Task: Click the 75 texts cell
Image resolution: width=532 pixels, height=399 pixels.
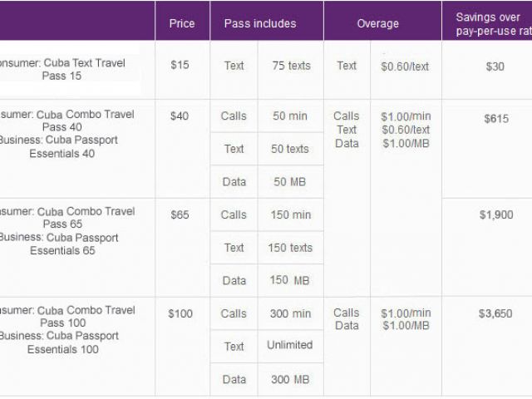Action: point(290,66)
